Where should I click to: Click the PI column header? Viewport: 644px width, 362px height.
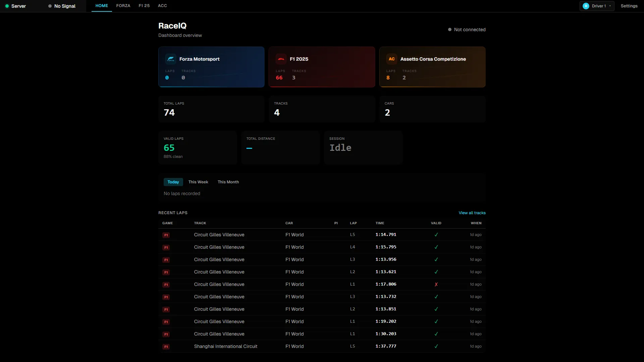[336, 223]
